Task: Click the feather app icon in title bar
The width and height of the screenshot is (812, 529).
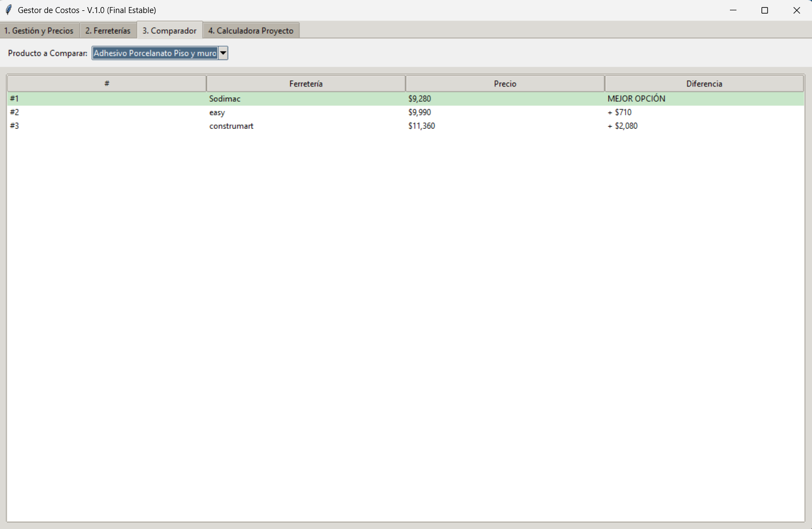Action: (x=8, y=10)
